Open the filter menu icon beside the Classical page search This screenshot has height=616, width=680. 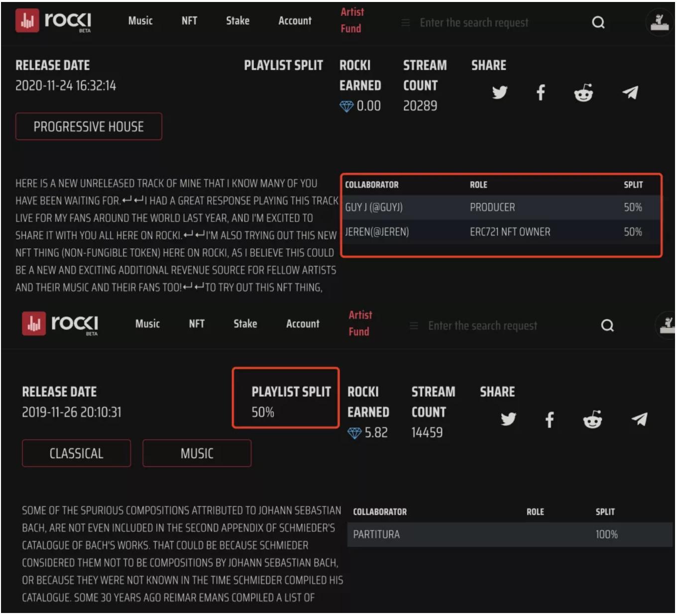[x=413, y=326]
